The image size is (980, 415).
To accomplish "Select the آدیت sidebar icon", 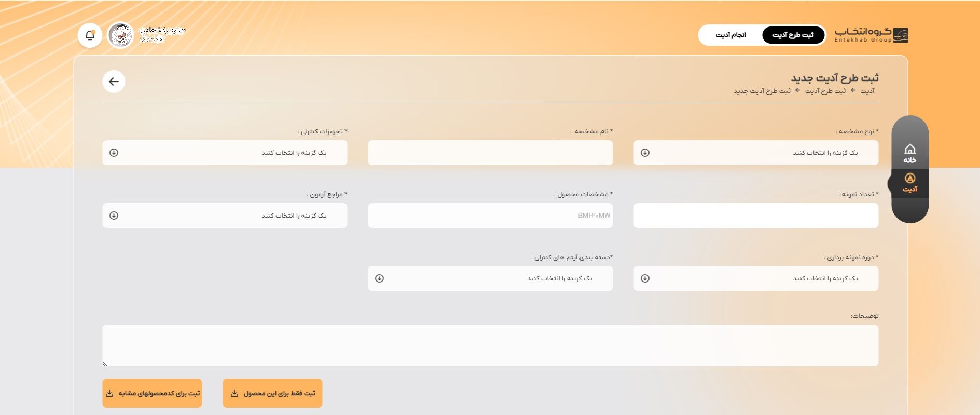I will [x=909, y=183].
